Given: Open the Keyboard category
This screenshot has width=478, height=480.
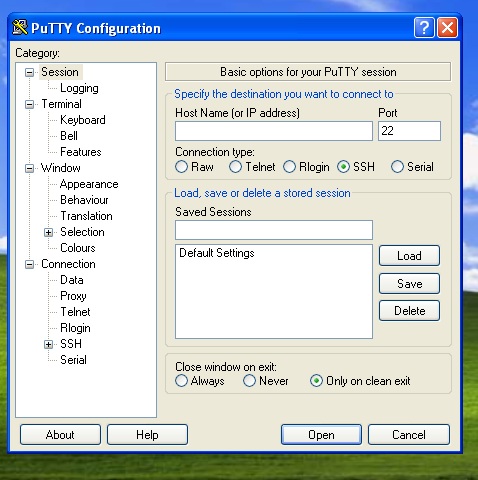Looking at the screenshot, I should pos(83,120).
